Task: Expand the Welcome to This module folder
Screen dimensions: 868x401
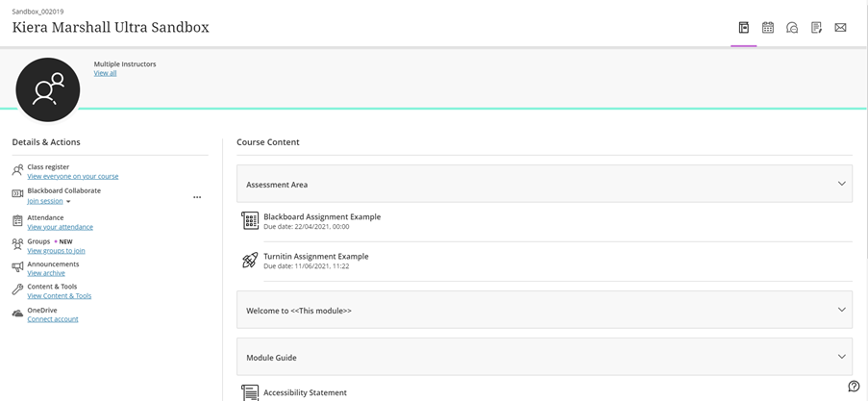Action: 544,310
